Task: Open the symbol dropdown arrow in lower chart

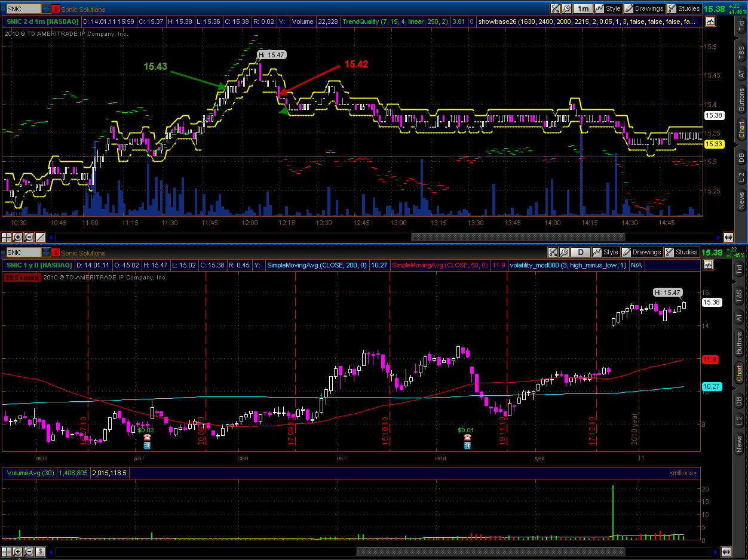Action: [x=46, y=253]
